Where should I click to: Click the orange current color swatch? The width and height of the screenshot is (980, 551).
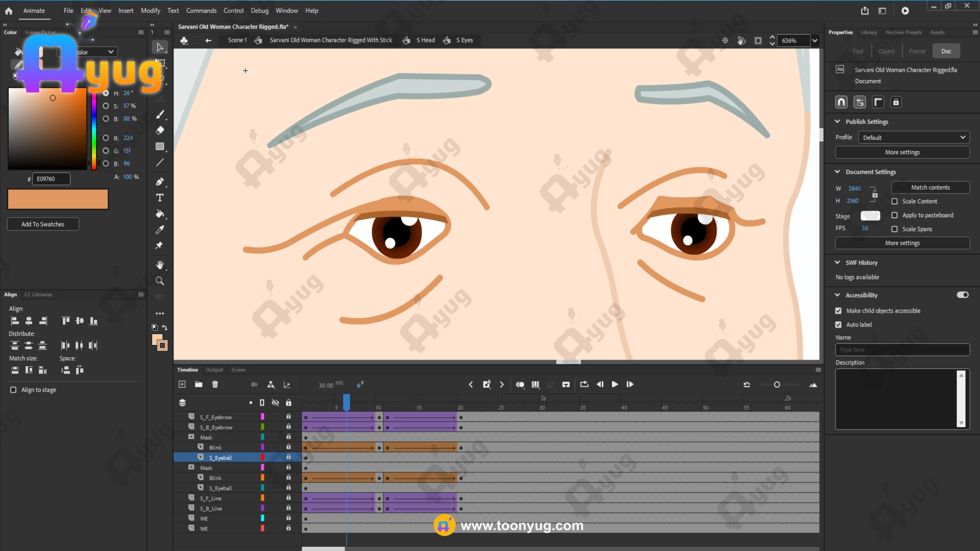(x=58, y=199)
